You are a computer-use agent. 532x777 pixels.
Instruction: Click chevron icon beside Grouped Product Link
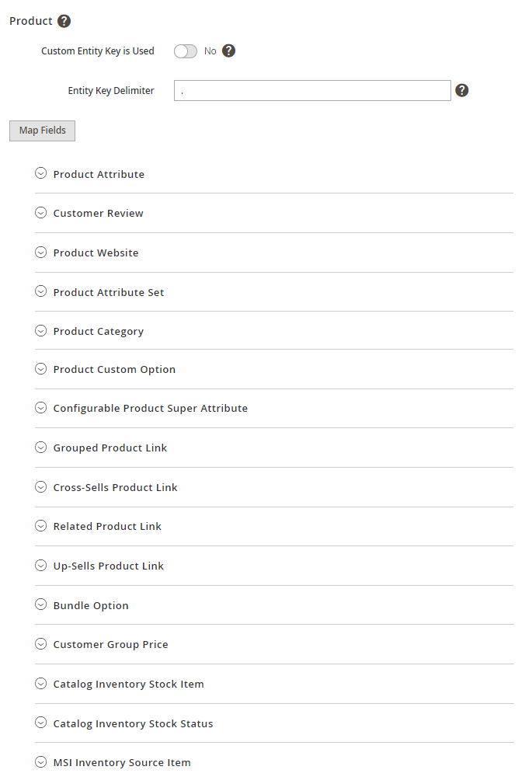tap(41, 448)
